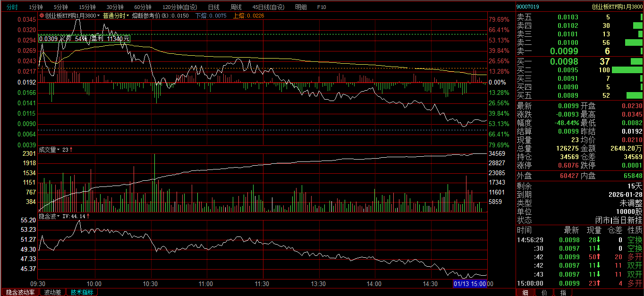This screenshot has width=644, height=296.
Task: Open the F10 information page
Action: pyautogui.click(x=322, y=7)
